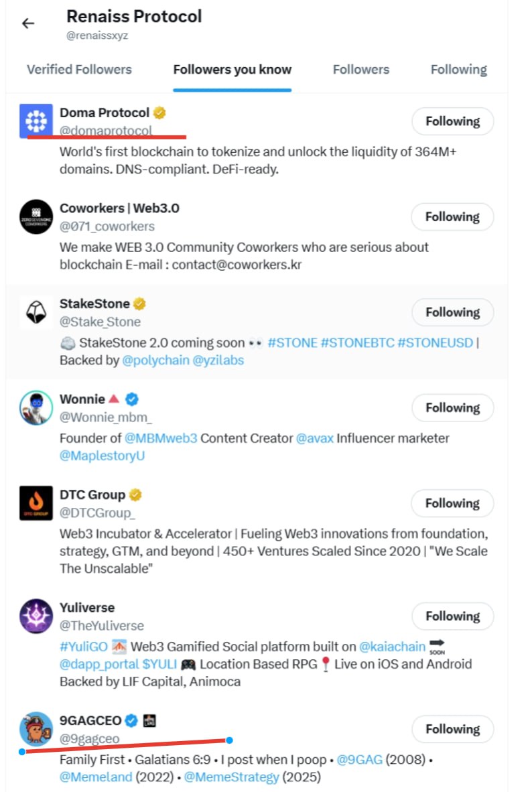Select the Followers tab
This screenshot has height=792, width=532.
point(361,70)
